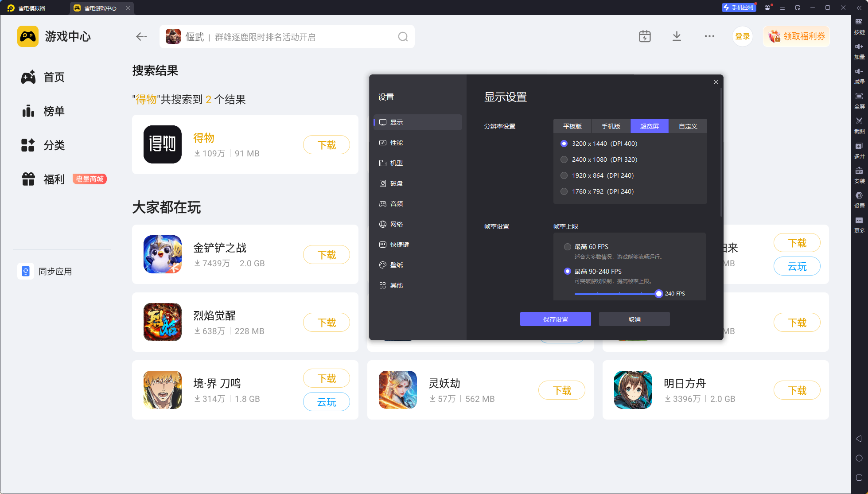The image size is (868, 494).
Task: Open the 性能 settings section
Action: pos(396,143)
